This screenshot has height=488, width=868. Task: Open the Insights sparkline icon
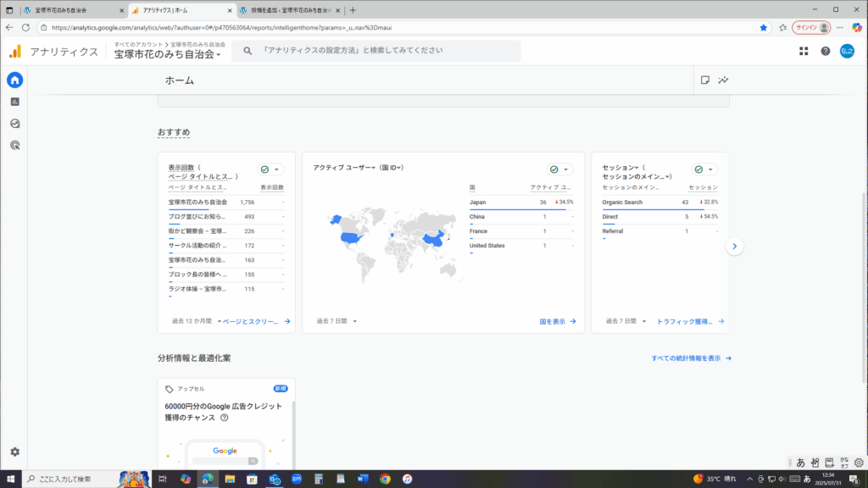coord(724,80)
